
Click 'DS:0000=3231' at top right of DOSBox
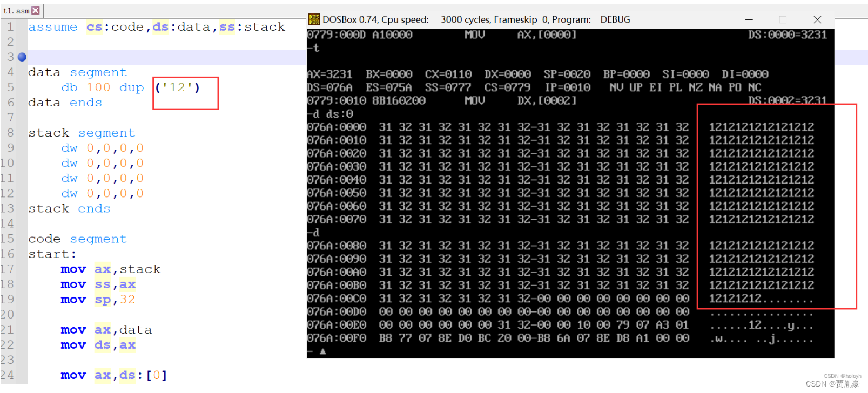coord(788,35)
